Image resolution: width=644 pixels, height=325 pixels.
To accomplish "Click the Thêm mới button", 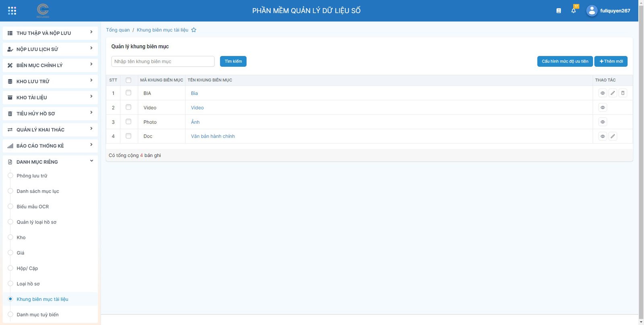I will click(611, 62).
